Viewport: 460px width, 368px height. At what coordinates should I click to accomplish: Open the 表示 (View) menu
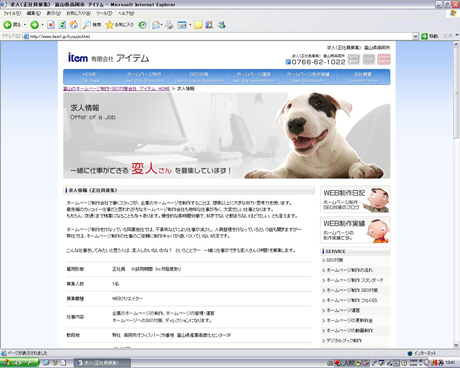[x=53, y=13]
